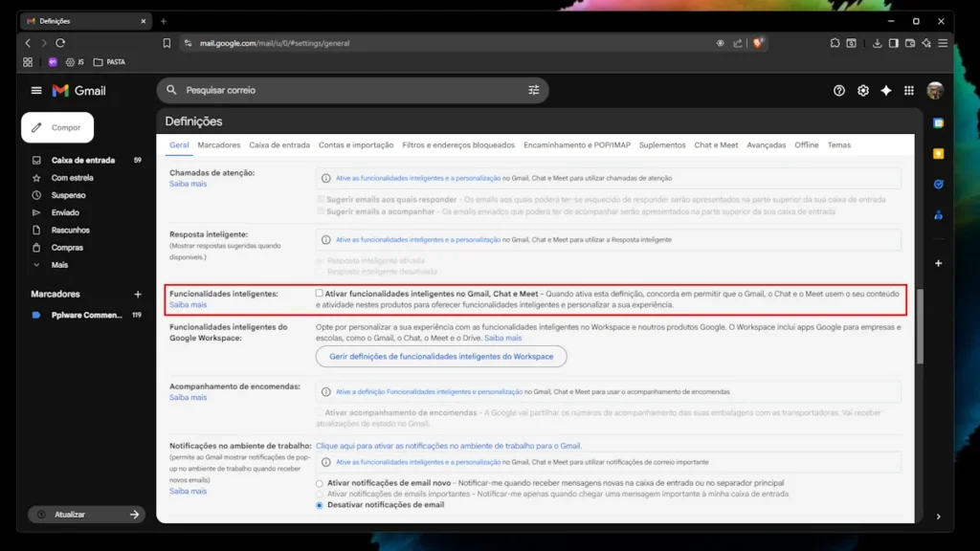
Task: Check Ativar acompanhamento de encomendas
Action: point(320,412)
